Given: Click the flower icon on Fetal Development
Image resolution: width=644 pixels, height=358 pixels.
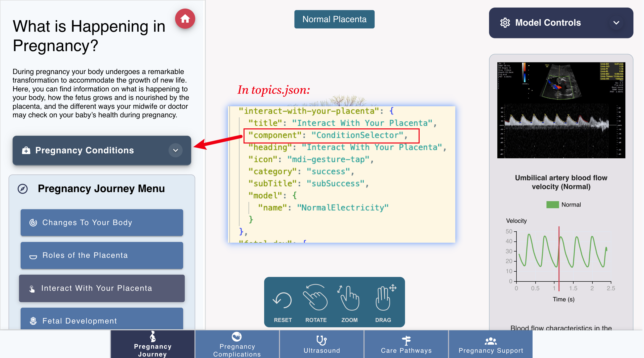Looking at the screenshot, I should click(33, 321).
